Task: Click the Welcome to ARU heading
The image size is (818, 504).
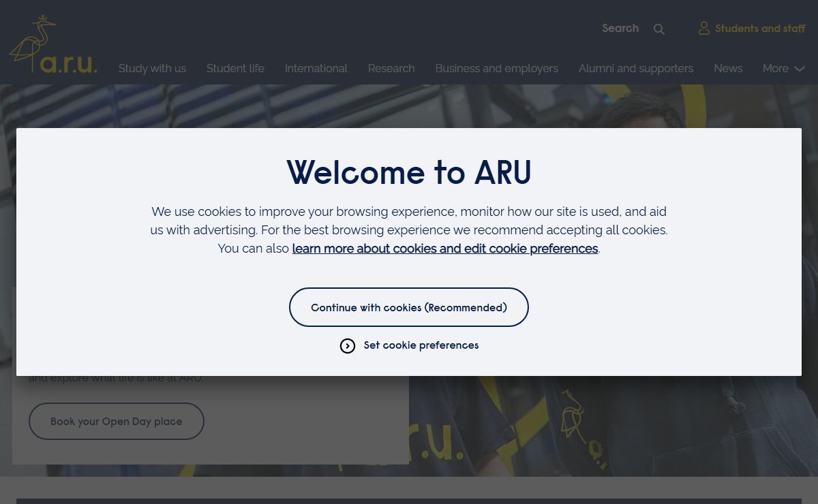Action: [409, 172]
